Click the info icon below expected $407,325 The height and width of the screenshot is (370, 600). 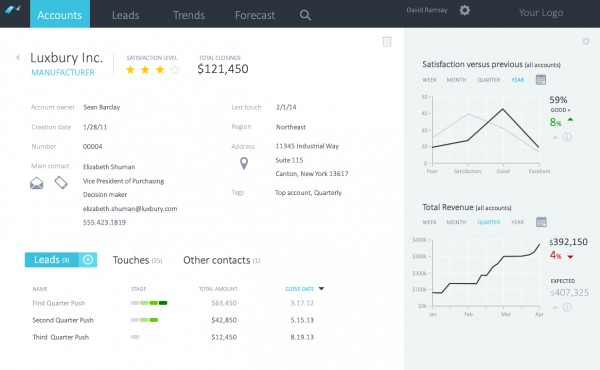coord(567,307)
